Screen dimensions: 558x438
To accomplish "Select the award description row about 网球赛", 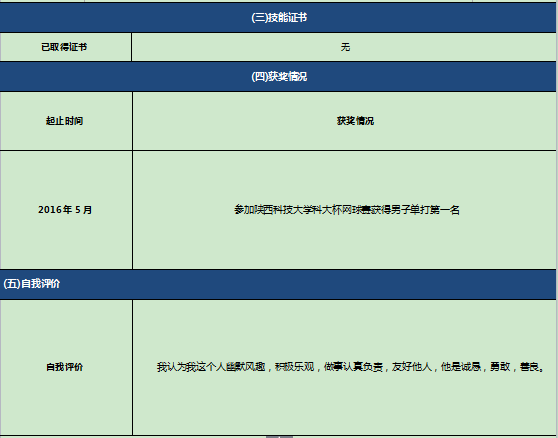I will tap(344, 210).
